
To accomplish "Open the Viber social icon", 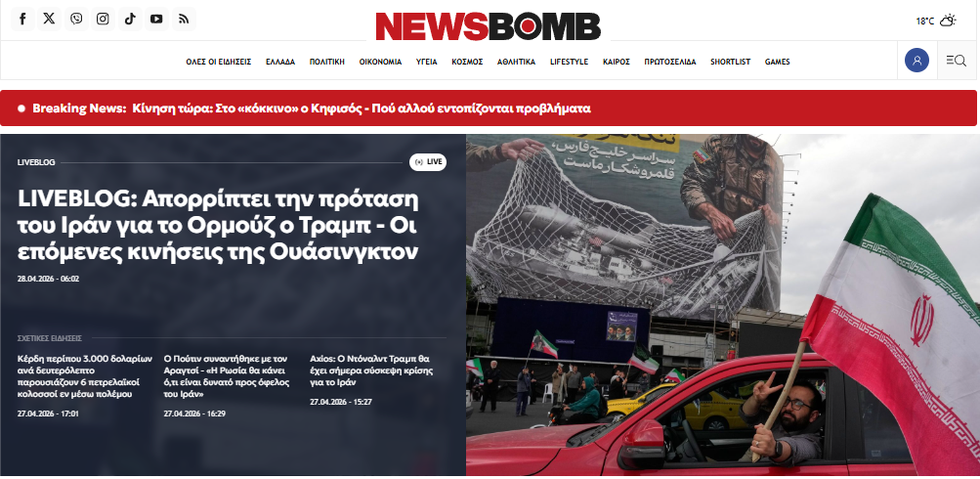I will (x=76, y=20).
